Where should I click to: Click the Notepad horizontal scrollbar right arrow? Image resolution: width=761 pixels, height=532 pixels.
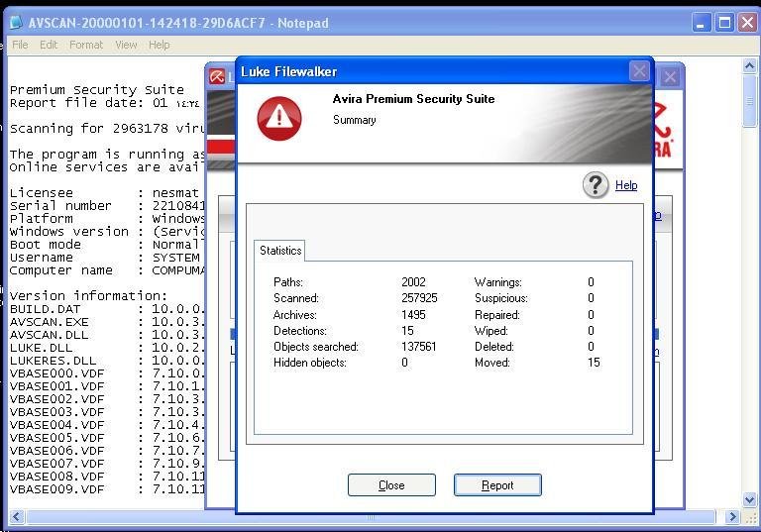732,516
